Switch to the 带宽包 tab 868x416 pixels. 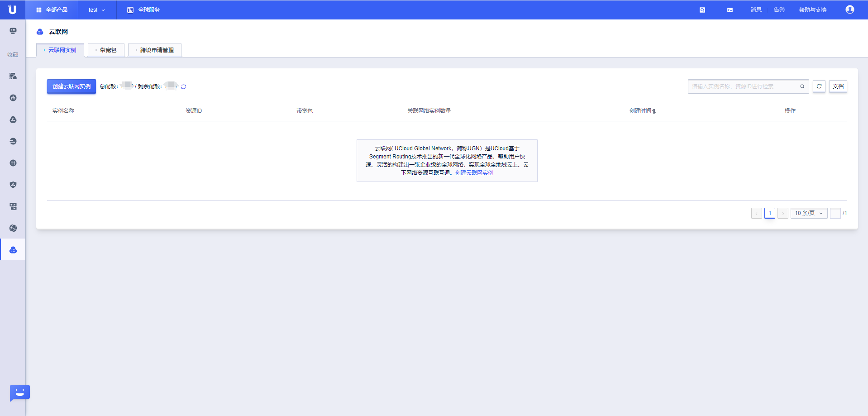(107, 50)
